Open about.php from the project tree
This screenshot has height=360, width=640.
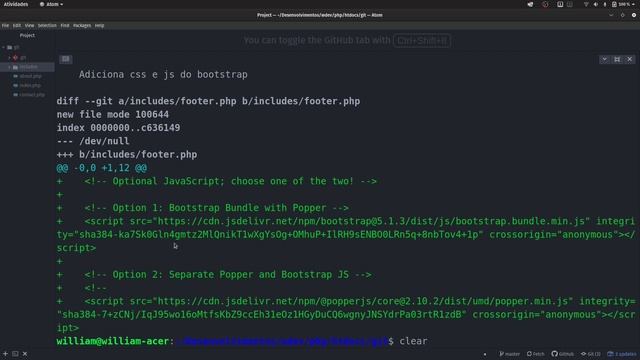pos(31,76)
